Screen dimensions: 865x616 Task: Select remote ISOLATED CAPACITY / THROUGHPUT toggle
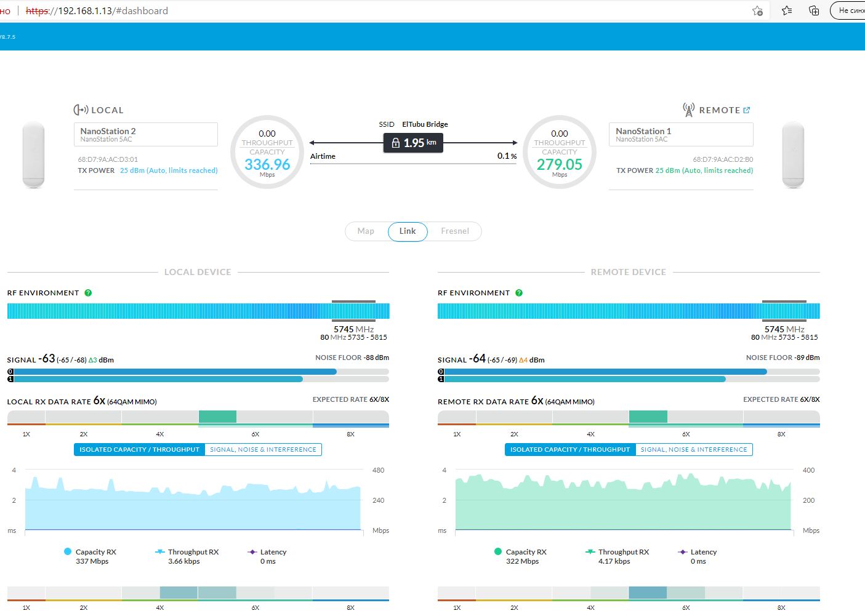point(570,450)
